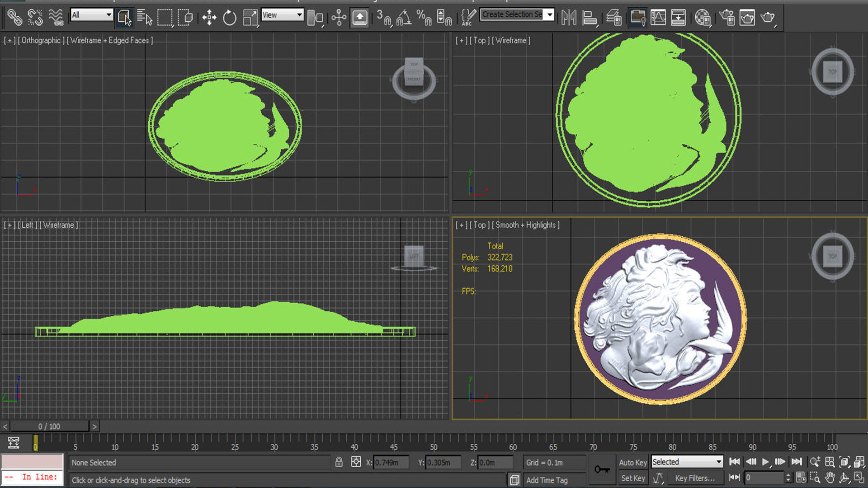This screenshot has height=488, width=868.
Task: Click the time slider showing 0 / 100
Action: pos(49,427)
